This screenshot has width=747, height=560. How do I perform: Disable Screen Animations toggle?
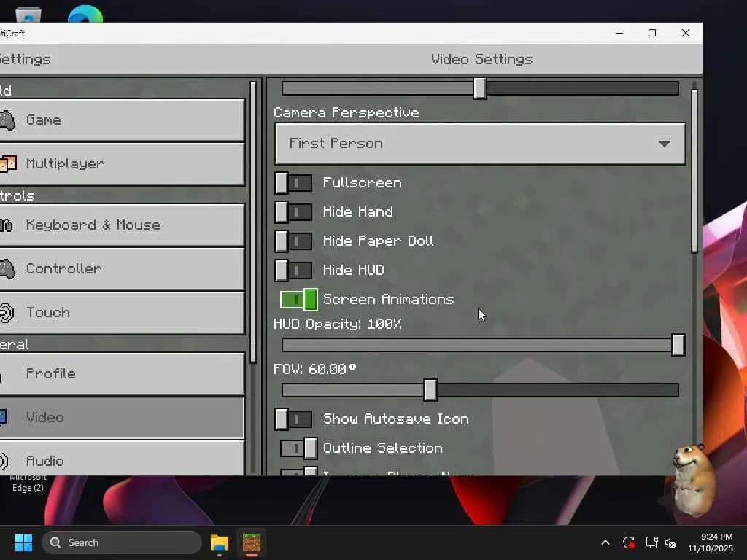point(298,300)
